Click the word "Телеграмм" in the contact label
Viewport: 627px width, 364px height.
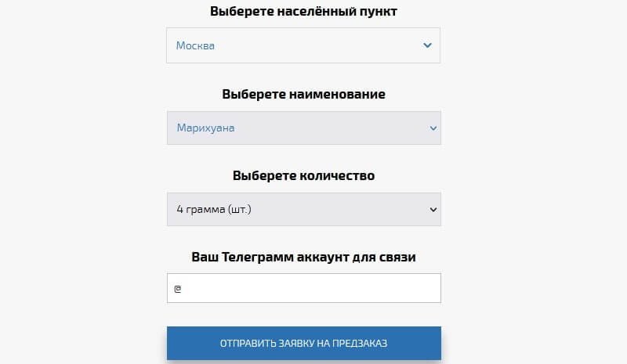click(258, 257)
